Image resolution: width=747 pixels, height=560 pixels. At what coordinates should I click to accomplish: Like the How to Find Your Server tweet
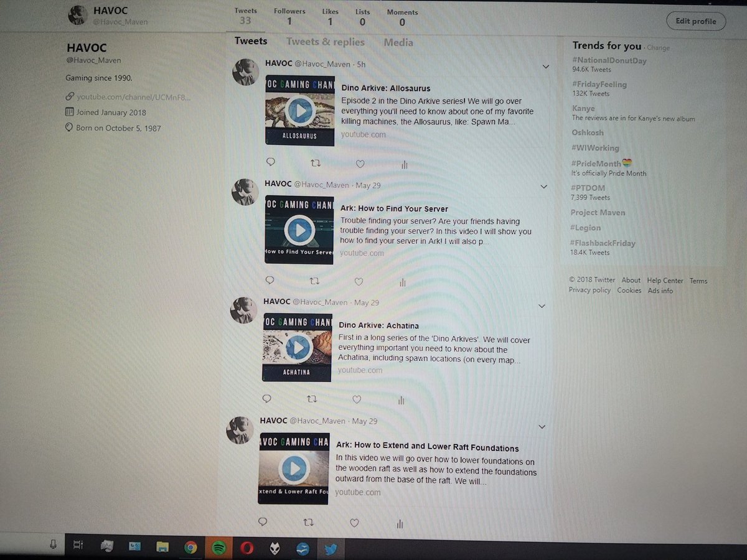[359, 282]
